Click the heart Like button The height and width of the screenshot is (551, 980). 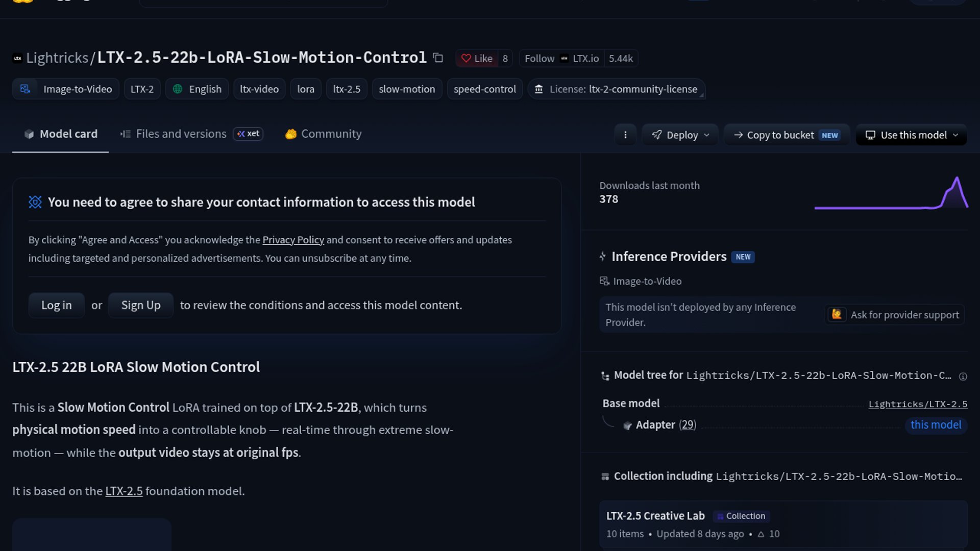point(477,58)
